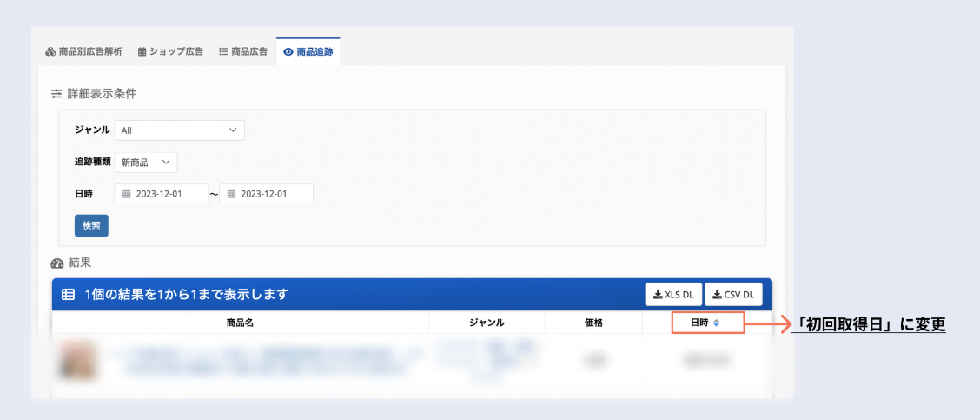
Task: Open the 追跡種類 dropdown set to 新商品
Action: coord(146,163)
